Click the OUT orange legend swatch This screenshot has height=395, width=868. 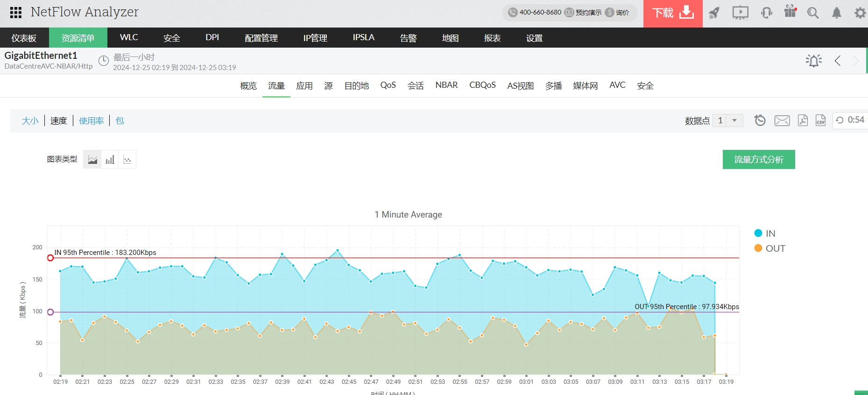(x=758, y=248)
